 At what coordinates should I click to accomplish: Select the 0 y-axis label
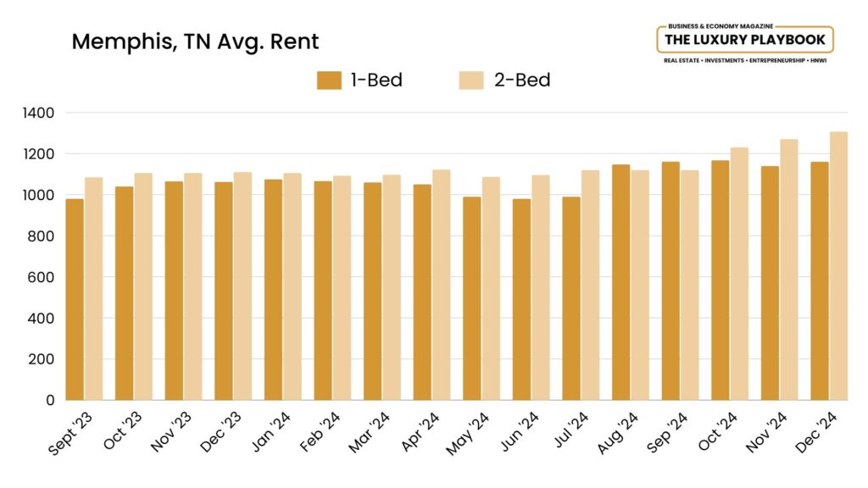tap(50, 400)
